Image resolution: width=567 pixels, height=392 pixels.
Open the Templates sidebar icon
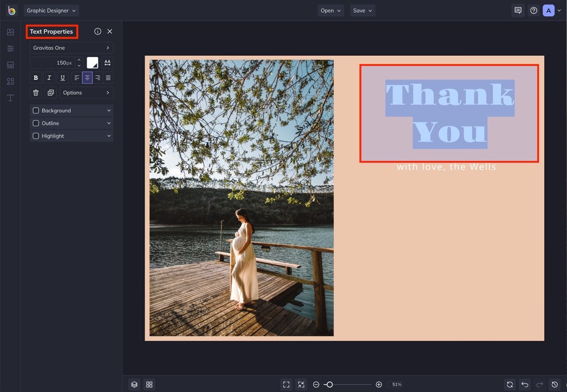tap(10, 65)
